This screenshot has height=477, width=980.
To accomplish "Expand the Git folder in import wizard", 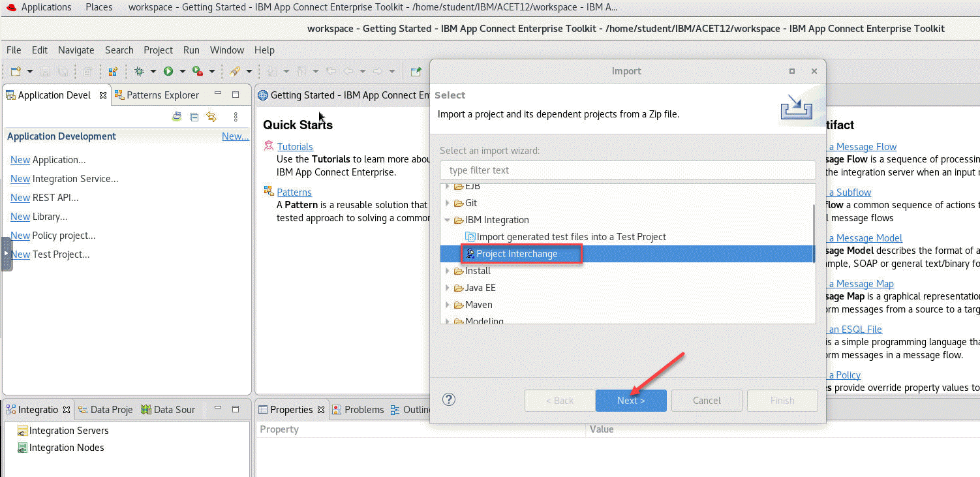I will pyautogui.click(x=448, y=203).
